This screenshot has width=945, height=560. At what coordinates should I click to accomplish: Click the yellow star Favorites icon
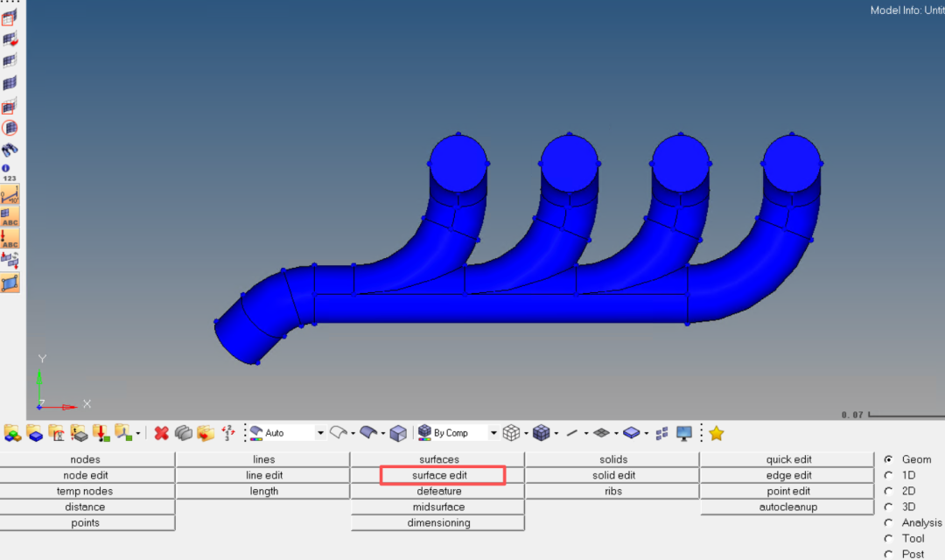tap(716, 433)
